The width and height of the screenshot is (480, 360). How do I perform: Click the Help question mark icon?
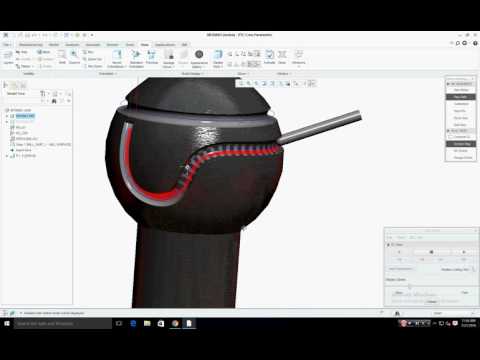(x=475, y=43)
